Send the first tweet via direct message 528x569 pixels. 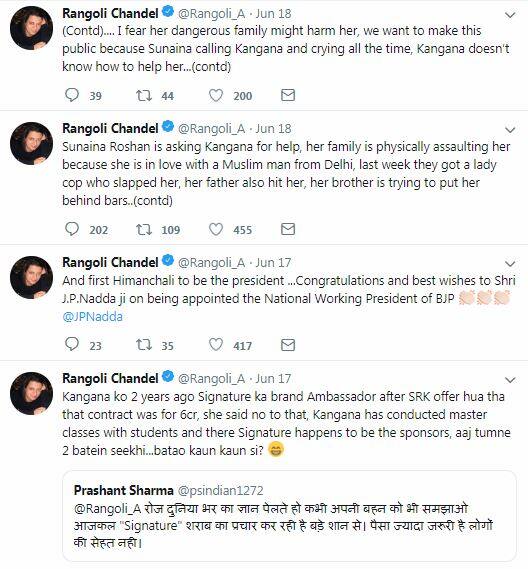(288, 95)
